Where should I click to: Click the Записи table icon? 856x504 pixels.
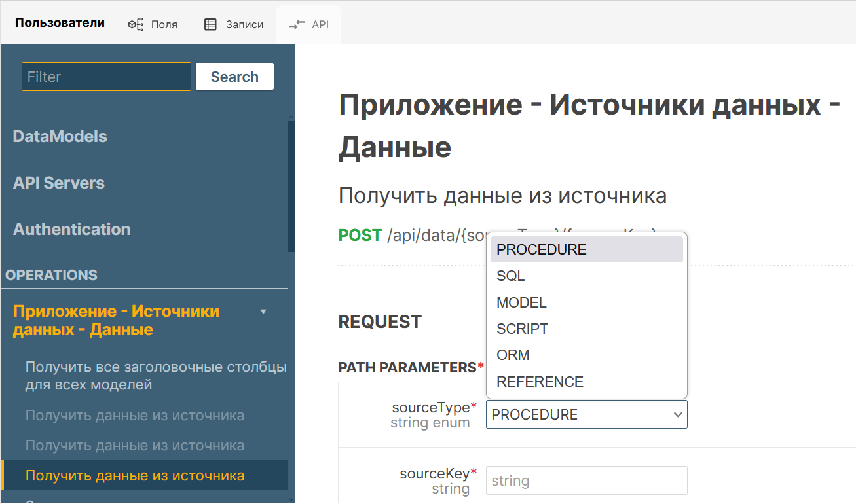[210, 24]
